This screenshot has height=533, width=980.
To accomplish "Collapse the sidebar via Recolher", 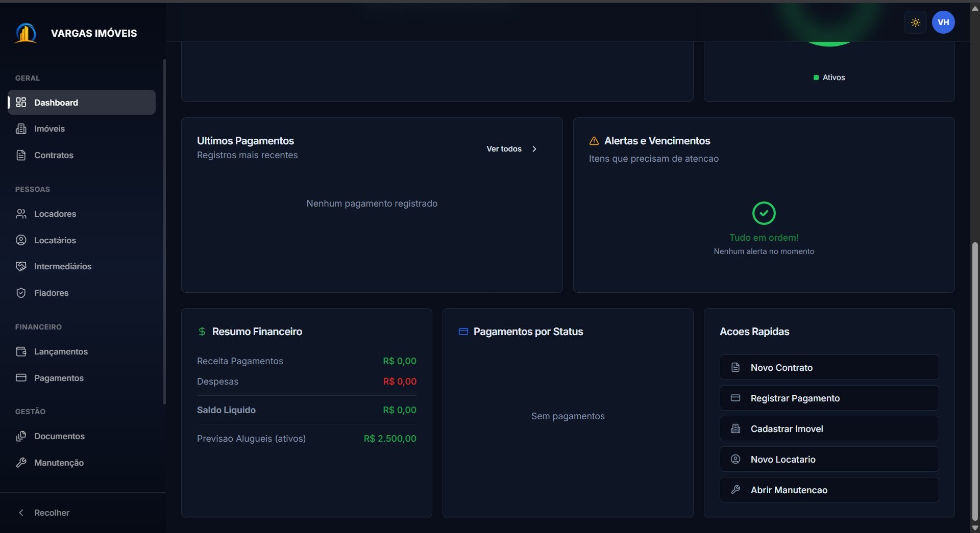I will (44, 513).
